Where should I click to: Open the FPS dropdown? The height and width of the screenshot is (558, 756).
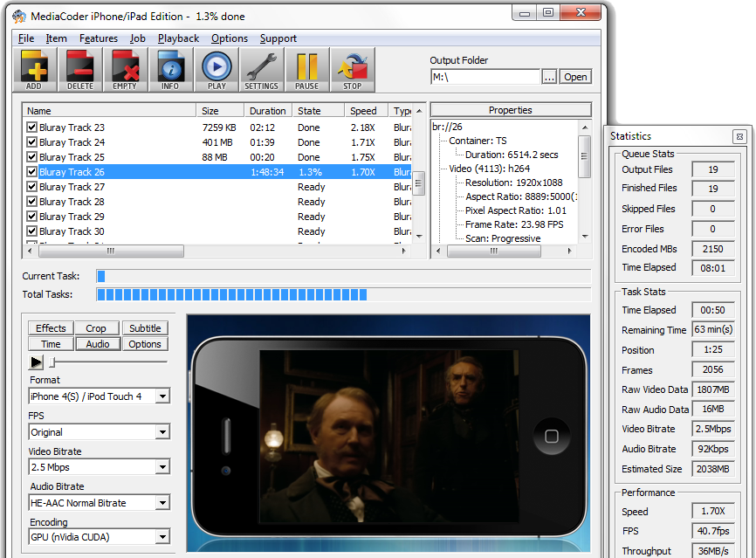(x=163, y=432)
